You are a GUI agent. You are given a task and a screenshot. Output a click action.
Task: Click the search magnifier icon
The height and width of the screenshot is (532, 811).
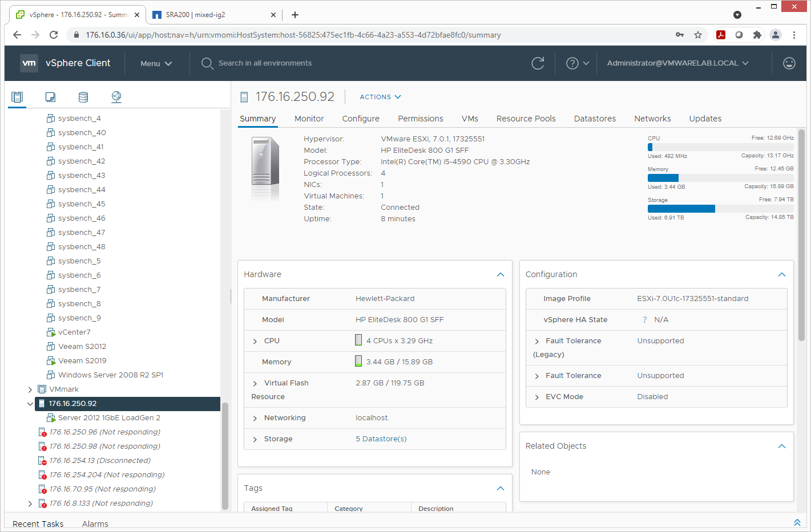coord(207,63)
